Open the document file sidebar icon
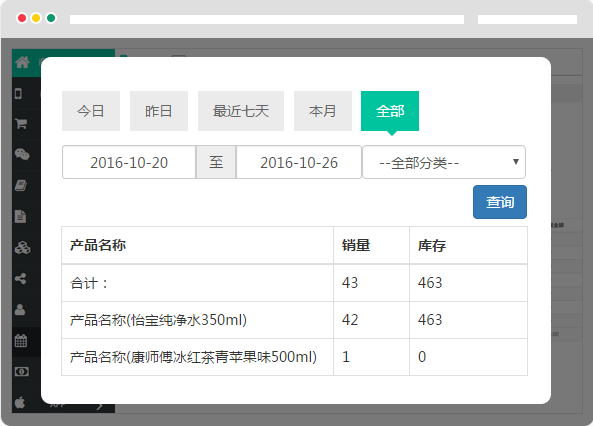The height and width of the screenshot is (426, 593). point(20,216)
